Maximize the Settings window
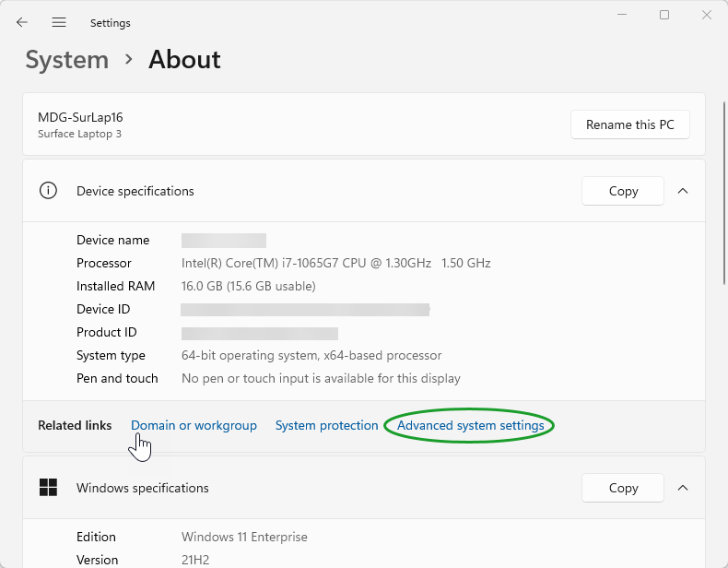Viewport: 728px width, 568px height. (663, 15)
